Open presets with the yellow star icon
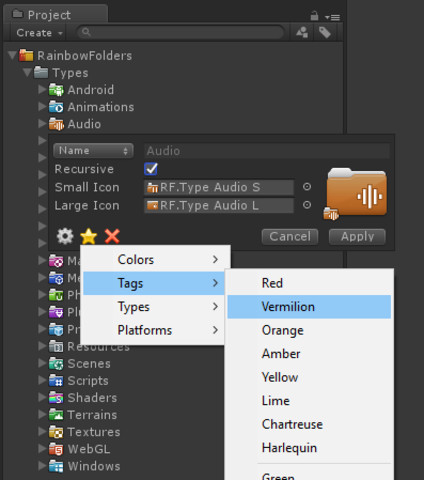This screenshot has width=424, height=480. tap(89, 236)
